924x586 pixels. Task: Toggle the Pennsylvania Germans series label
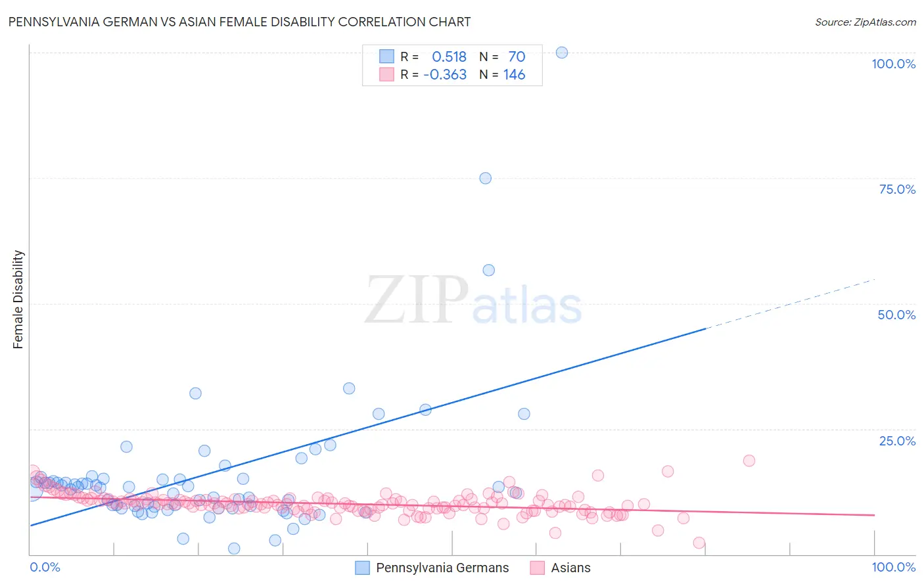coord(442,568)
